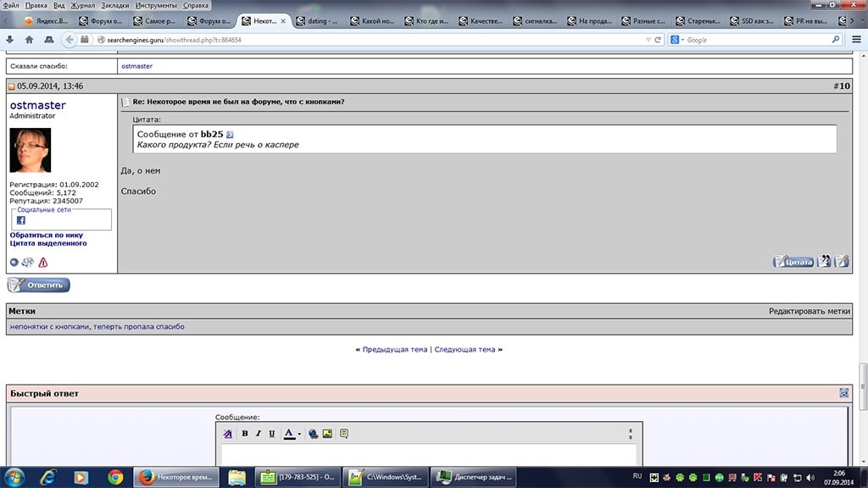Click the insert link globe icon

(x=313, y=434)
